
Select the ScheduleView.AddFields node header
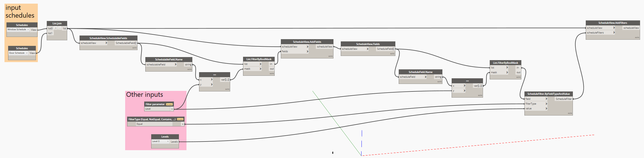tap(307, 42)
